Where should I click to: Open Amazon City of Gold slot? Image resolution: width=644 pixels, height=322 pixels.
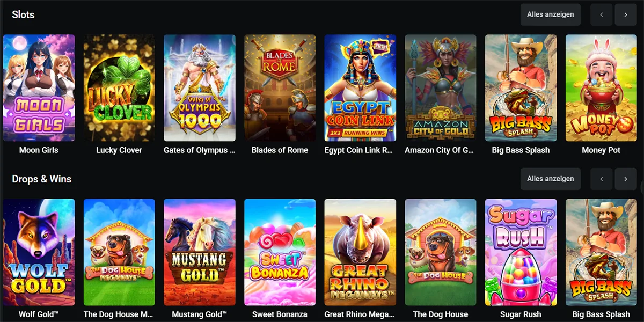[441, 88]
